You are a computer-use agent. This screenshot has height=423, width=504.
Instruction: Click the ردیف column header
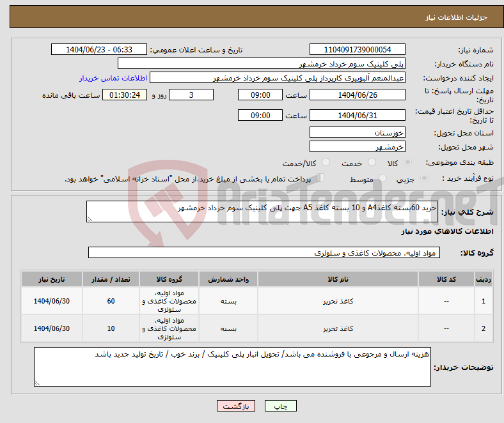(484, 279)
